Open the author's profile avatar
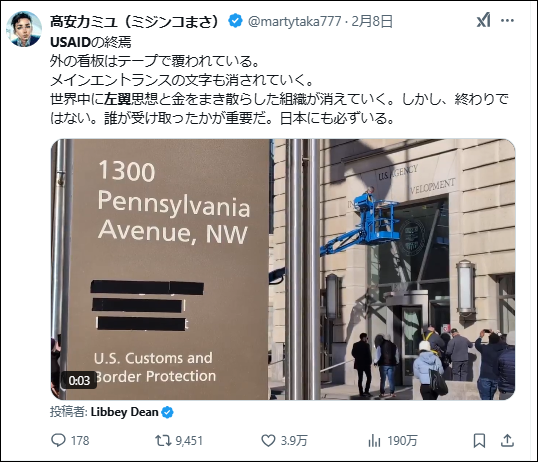 coord(24,29)
